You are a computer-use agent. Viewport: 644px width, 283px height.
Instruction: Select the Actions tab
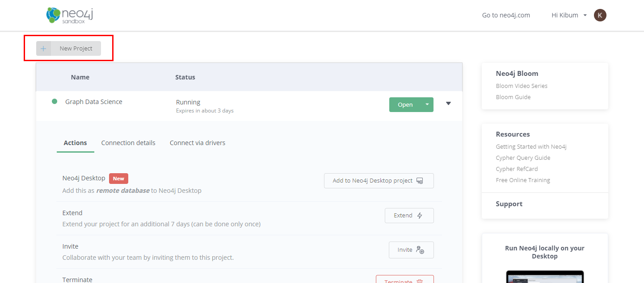coord(75,143)
